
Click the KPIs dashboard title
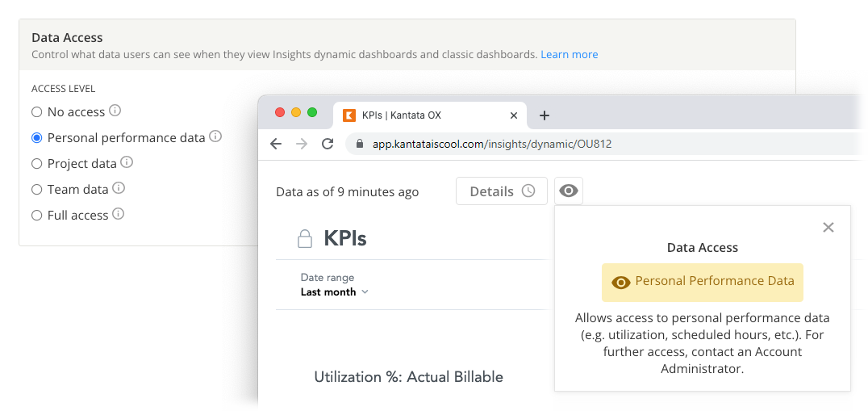(345, 239)
